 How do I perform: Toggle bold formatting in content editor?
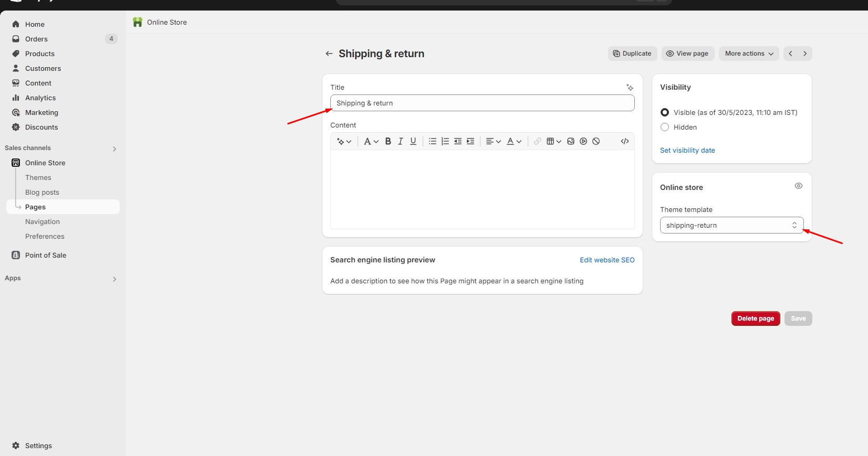(388, 141)
